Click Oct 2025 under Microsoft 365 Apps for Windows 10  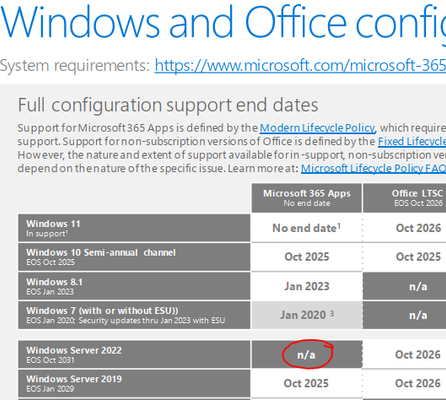point(307,257)
